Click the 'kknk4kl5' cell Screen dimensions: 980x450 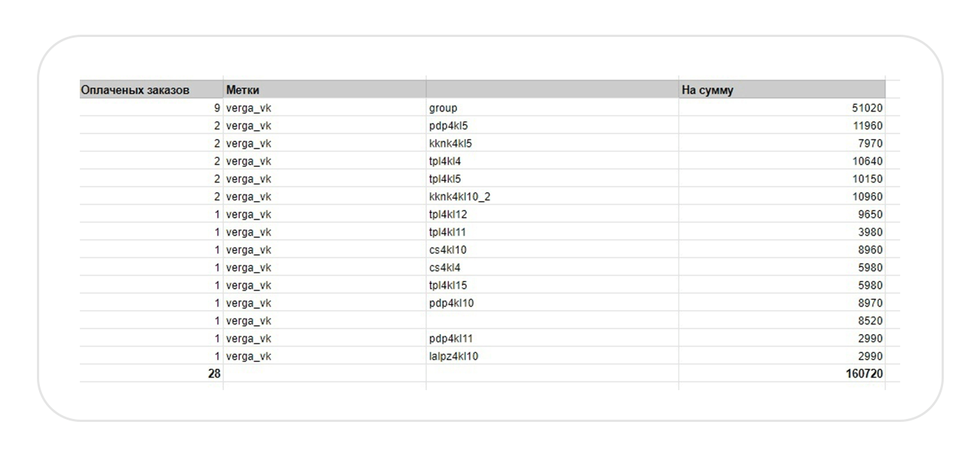coord(450,143)
